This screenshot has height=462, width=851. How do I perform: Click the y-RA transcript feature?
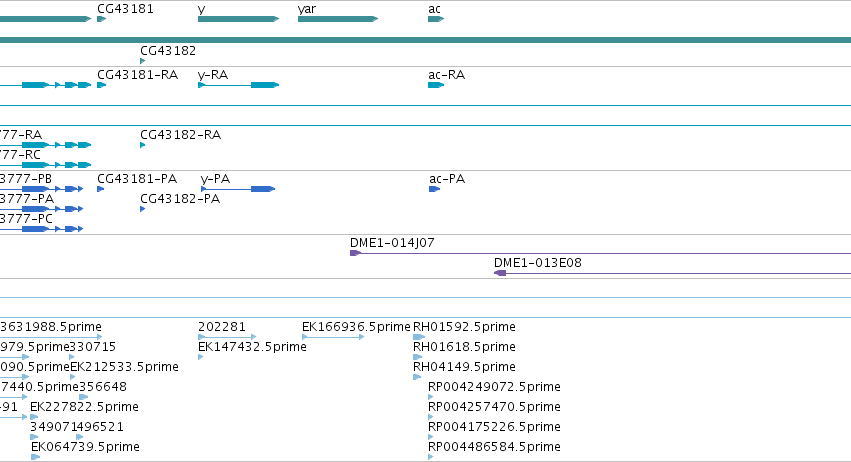coord(239,85)
